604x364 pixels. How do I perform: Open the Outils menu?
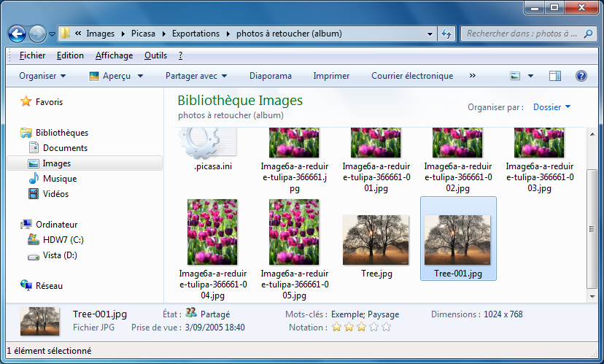tap(155, 55)
